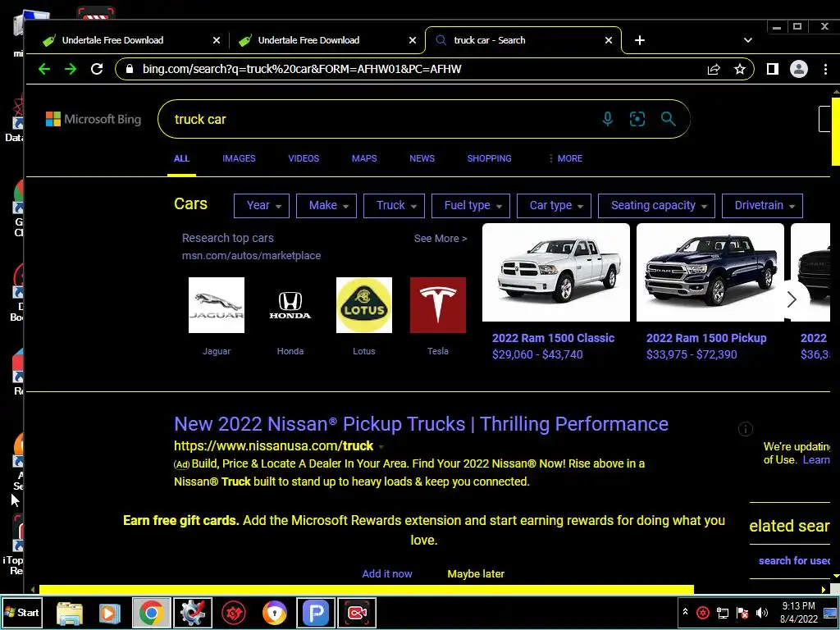This screenshot has height=630, width=840.
Task: Click the Chrome taskbar icon
Action: pos(151,612)
